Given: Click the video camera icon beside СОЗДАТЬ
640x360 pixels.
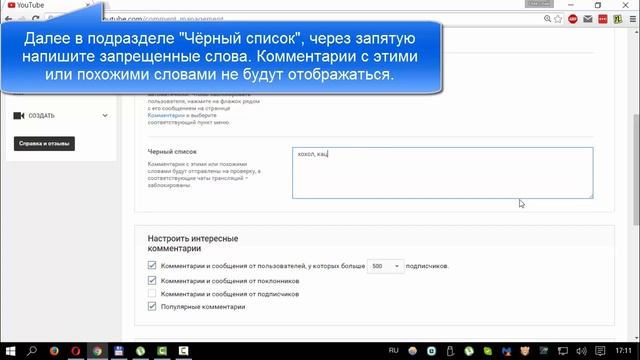Looking at the screenshot, I should tap(19, 116).
